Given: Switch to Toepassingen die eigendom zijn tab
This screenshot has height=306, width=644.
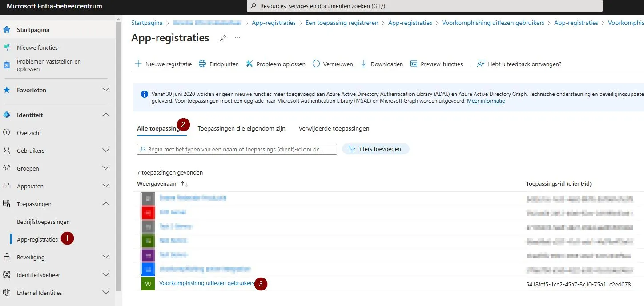Looking at the screenshot, I should point(241,129).
